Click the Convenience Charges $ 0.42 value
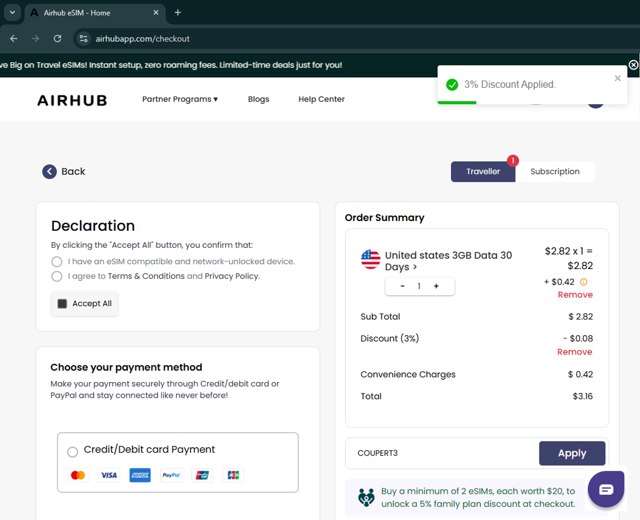Viewport: 640px width, 520px height. pyautogui.click(x=580, y=374)
